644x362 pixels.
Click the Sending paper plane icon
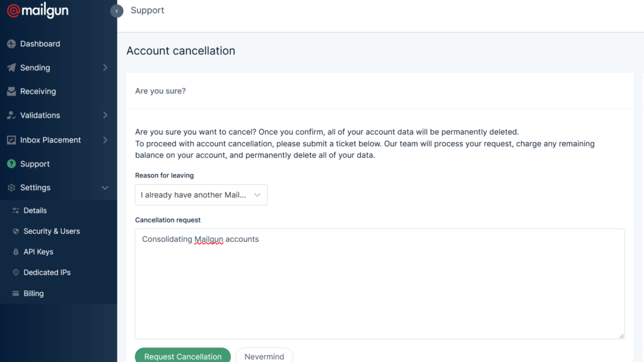(x=11, y=68)
